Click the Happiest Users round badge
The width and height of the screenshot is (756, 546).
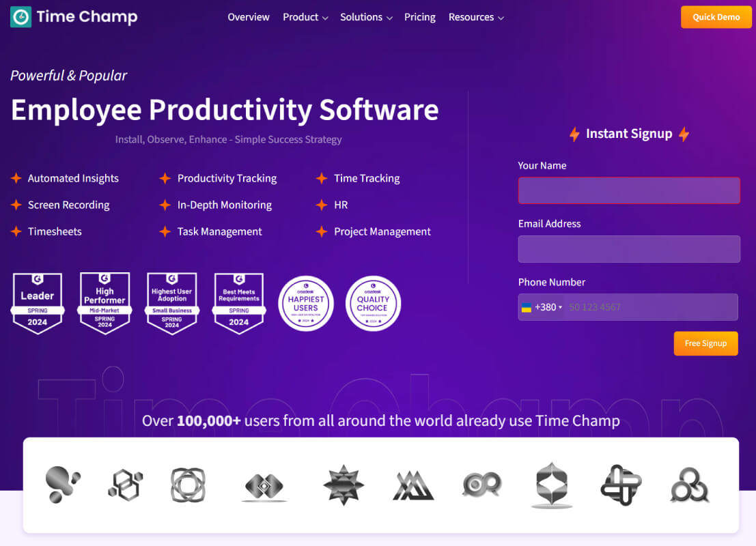click(x=306, y=303)
